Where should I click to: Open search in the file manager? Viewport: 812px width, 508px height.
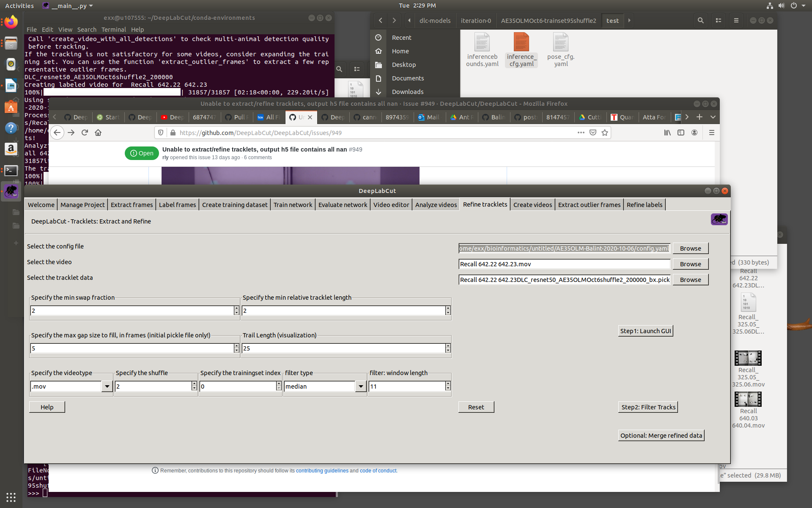(701, 20)
